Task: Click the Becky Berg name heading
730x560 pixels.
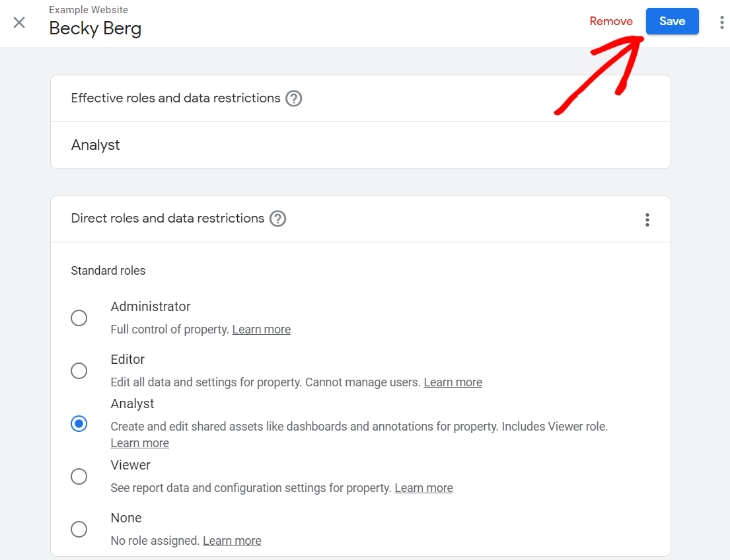Action: point(95,28)
